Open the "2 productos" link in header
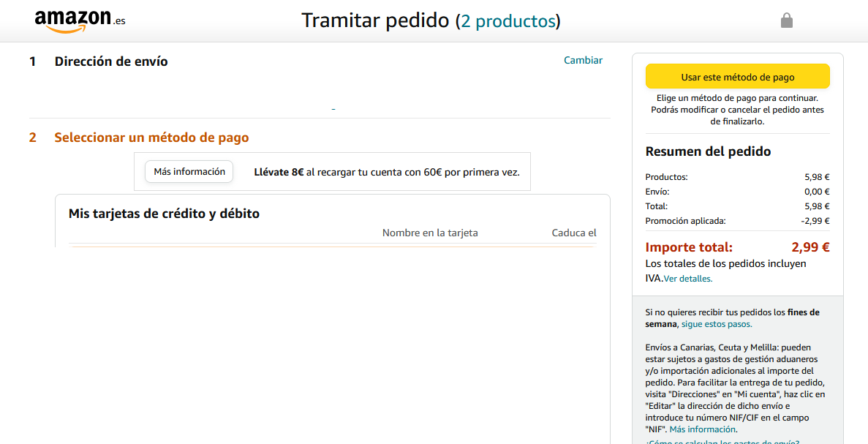The image size is (868, 444). (508, 21)
